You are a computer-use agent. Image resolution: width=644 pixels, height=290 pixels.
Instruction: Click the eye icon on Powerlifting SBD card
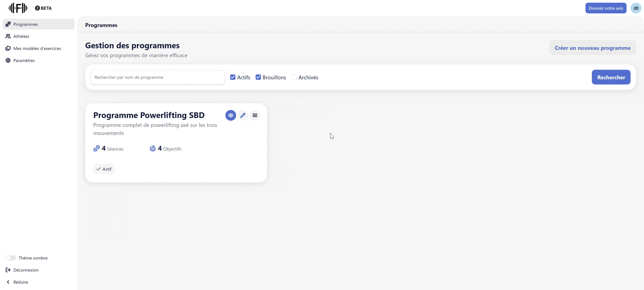coord(230,115)
